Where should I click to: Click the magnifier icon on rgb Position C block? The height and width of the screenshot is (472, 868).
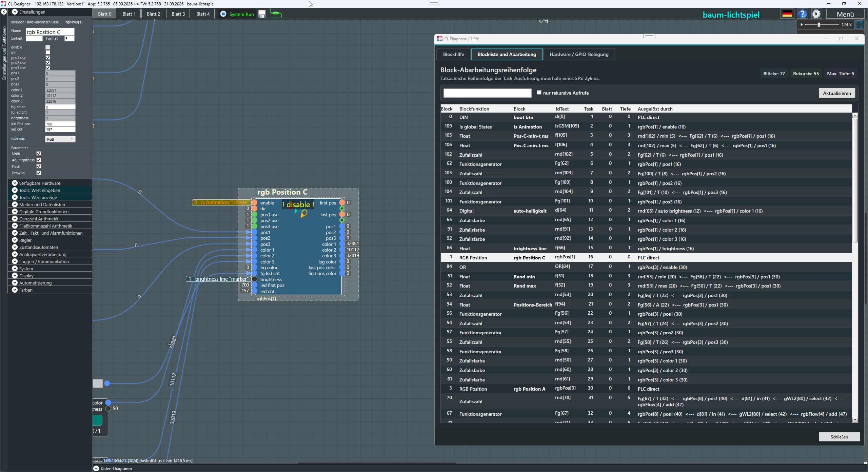pyautogui.click(x=304, y=214)
